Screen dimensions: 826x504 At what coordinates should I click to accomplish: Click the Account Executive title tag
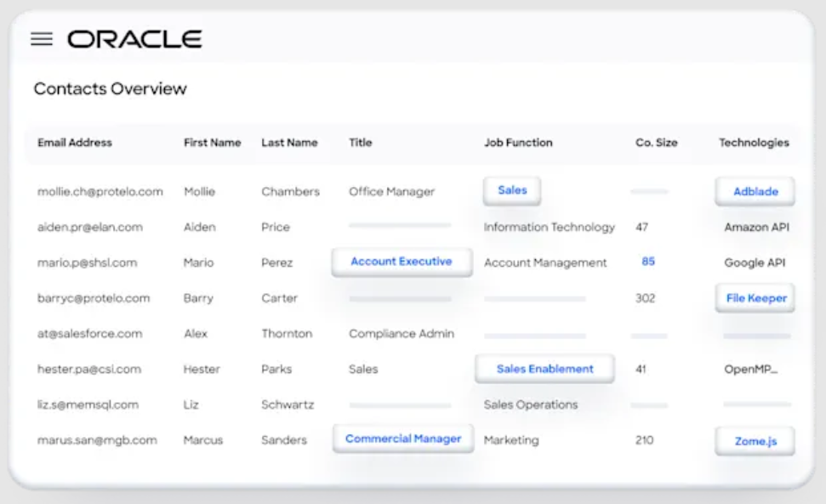pyautogui.click(x=402, y=262)
